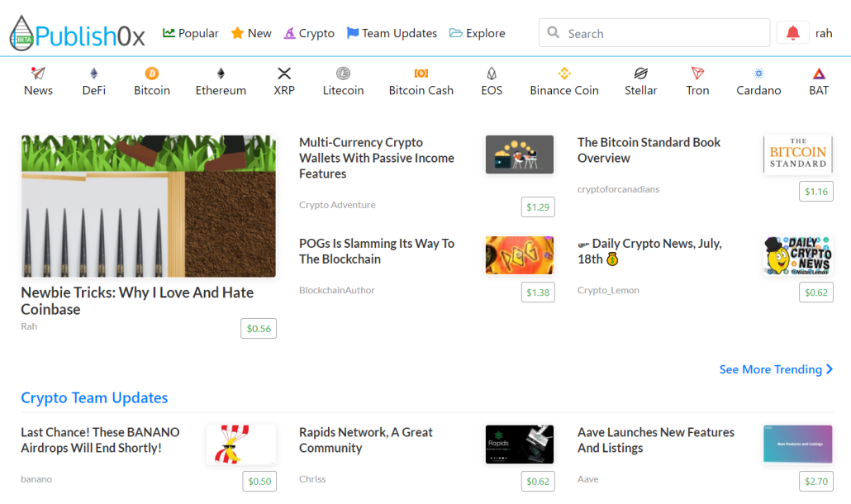851x504 pixels.
Task: Open Newbie Tricks Coinbase article title
Action: click(x=137, y=301)
